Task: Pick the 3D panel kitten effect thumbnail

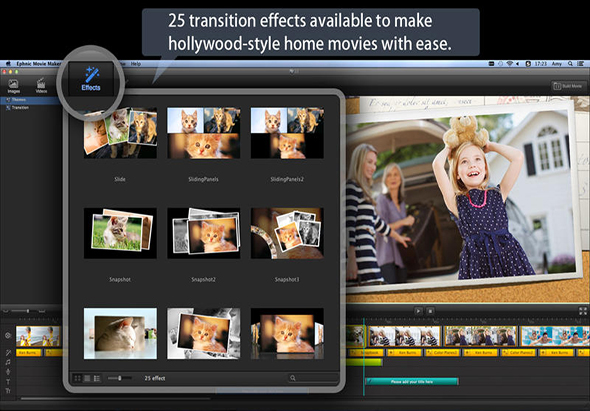Action: tap(287, 333)
